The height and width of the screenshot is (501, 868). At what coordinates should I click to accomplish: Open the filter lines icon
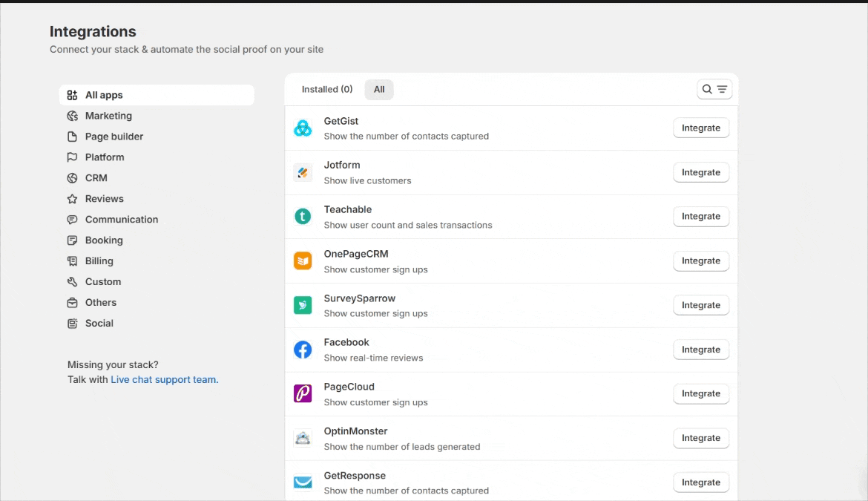coord(722,89)
